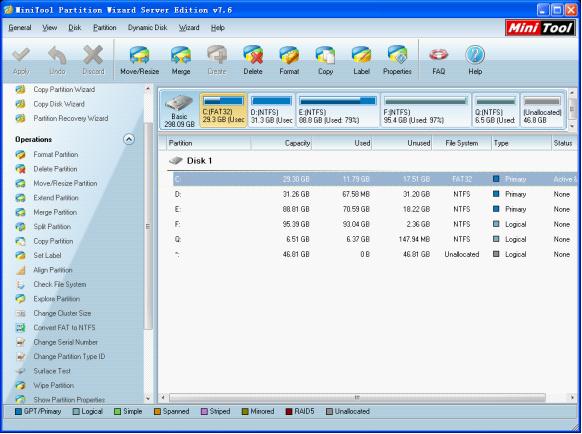Select the E: partition row
Viewport: 582px width, 434px height.
point(374,209)
